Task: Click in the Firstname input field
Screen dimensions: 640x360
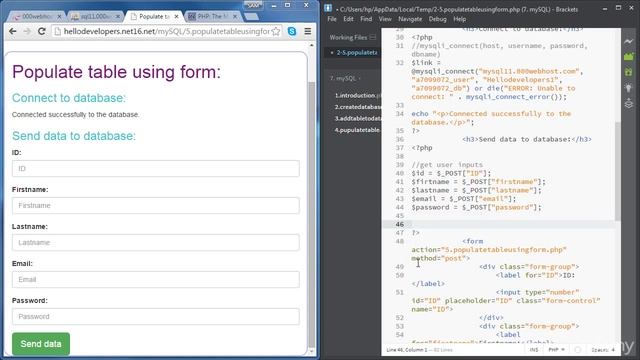Action: click(156, 205)
